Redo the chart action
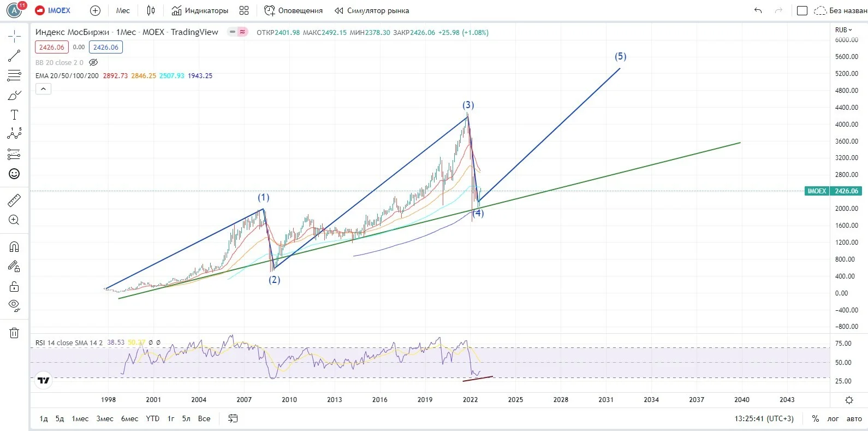 778,10
